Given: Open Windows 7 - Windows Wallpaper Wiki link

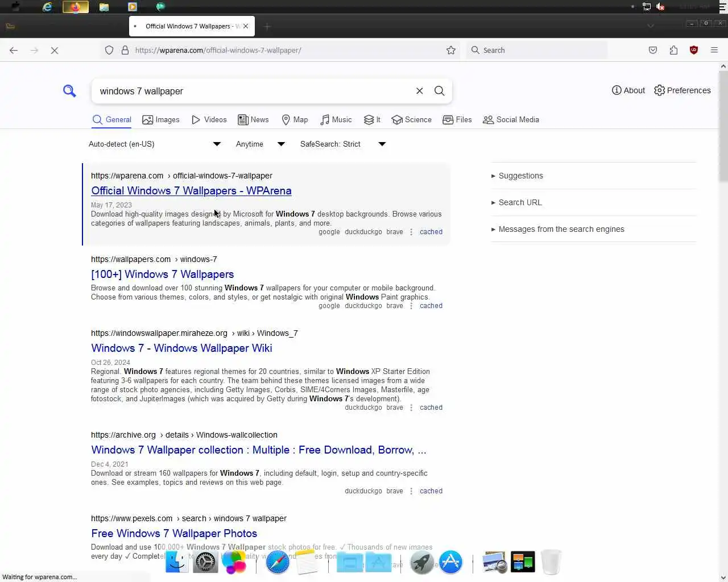Looking at the screenshot, I should (181, 348).
